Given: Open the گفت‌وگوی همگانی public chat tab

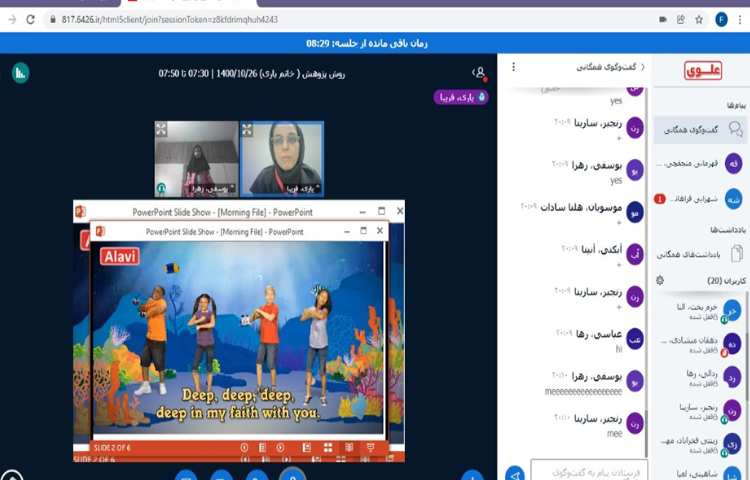Looking at the screenshot, I should pyautogui.click(x=700, y=130).
